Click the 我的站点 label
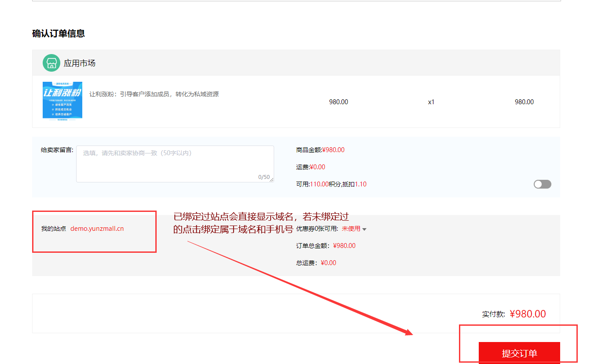 (x=54, y=229)
